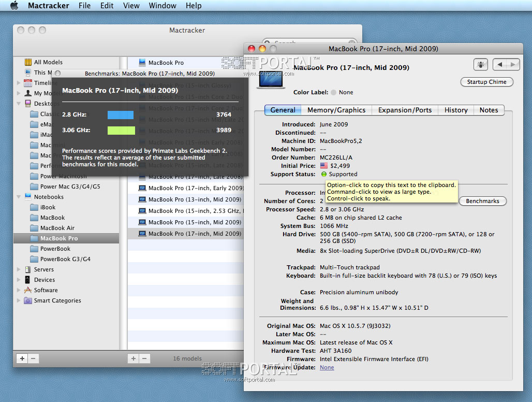Add category with sidebar plus button

[x=22, y=358]
